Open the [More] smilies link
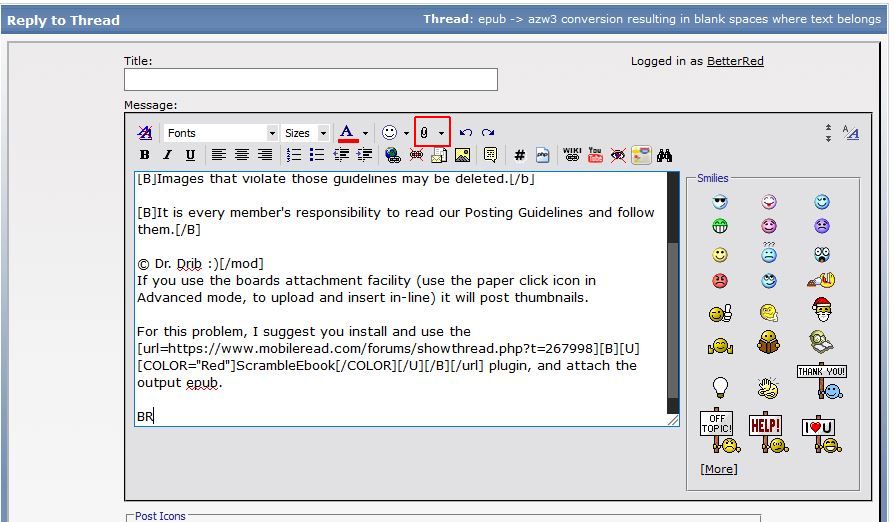 pos(719,469)
